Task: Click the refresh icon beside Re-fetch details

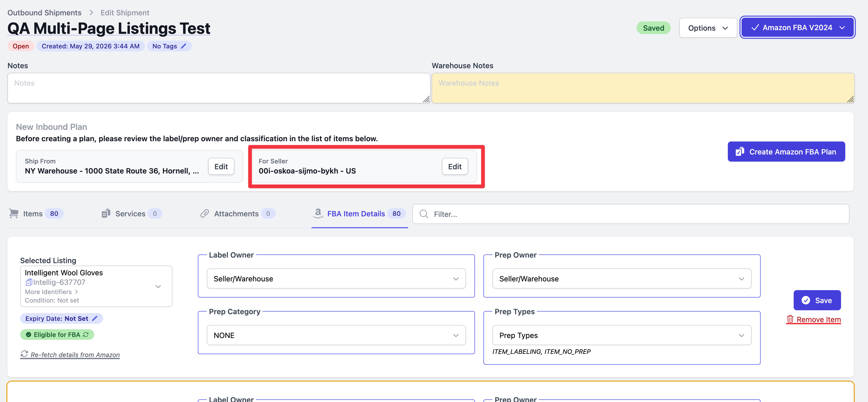Action: click(x=24, y=354)
